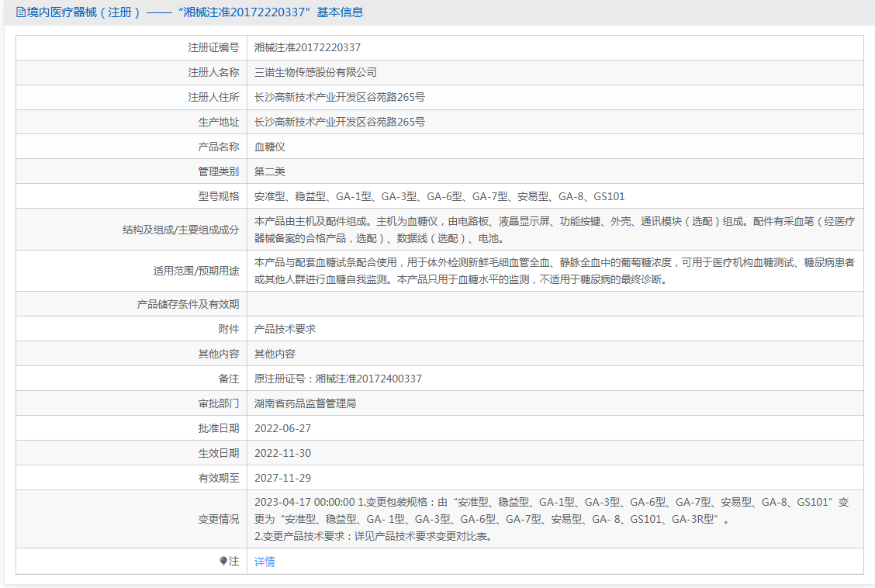Viewport: 875px width, 588px height.
Task: Open the 详情 details link
Action: pyautogui.click(x=265, y=562)
